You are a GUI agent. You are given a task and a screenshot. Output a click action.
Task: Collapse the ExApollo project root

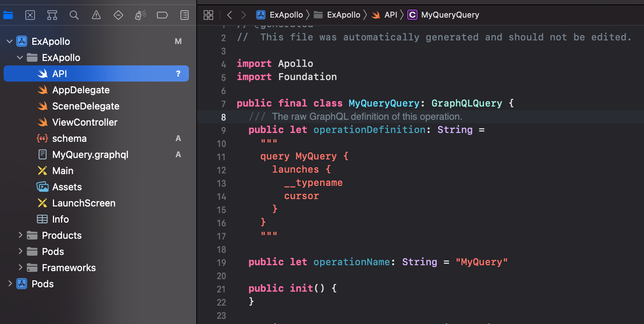[x=10, y=42]
